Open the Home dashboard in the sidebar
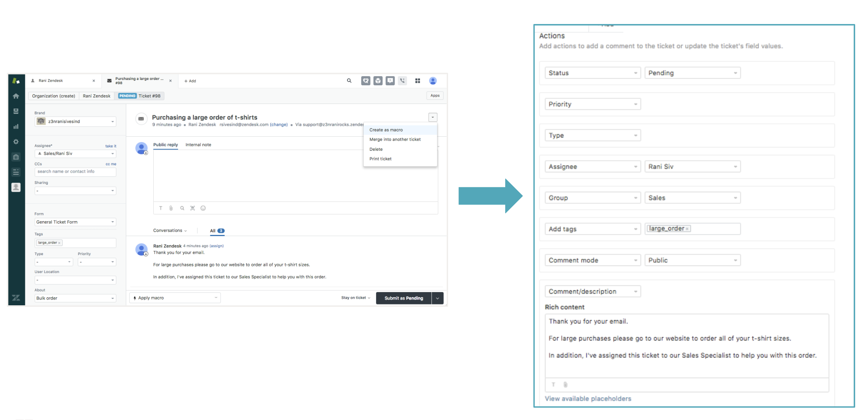868x420 pixels. click(16, 96)
